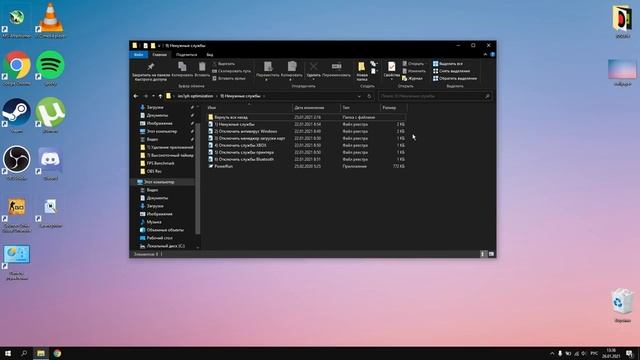Image resolution: width=640 pixels, height=360 pixels.
Task: Open the Переместить в dropdown
Action: (x=268, y=71)
